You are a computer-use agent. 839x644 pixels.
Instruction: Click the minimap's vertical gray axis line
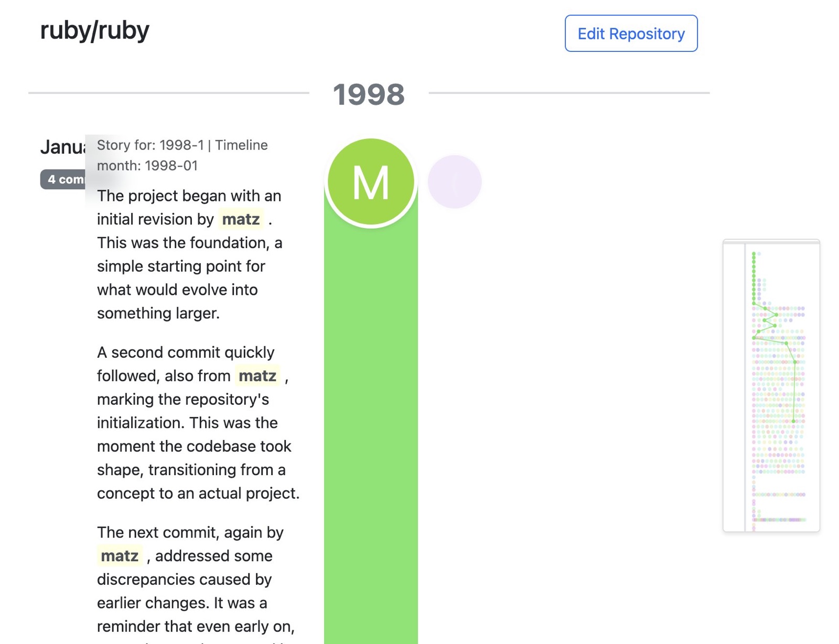tap(745, 387)
